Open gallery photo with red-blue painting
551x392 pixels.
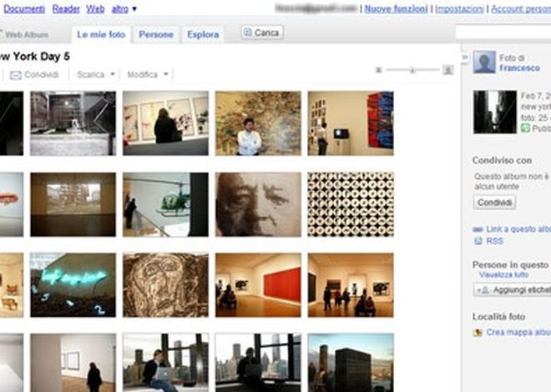coord(351,123)
